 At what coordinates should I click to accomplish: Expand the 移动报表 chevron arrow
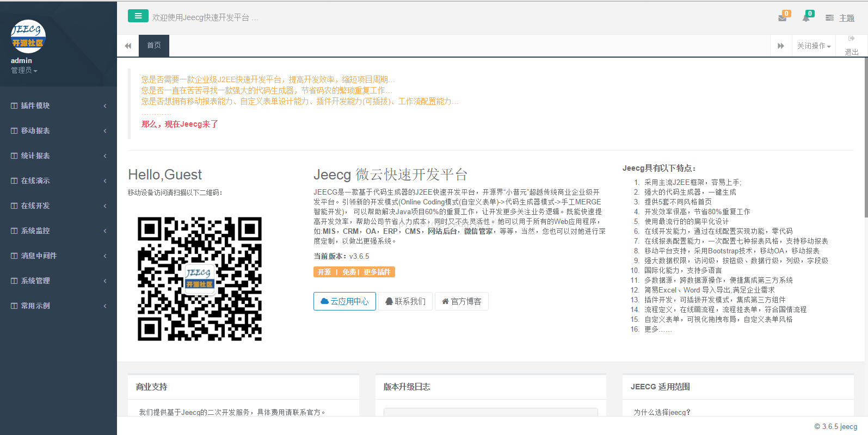pyautogui.click(x=105, y=131)
